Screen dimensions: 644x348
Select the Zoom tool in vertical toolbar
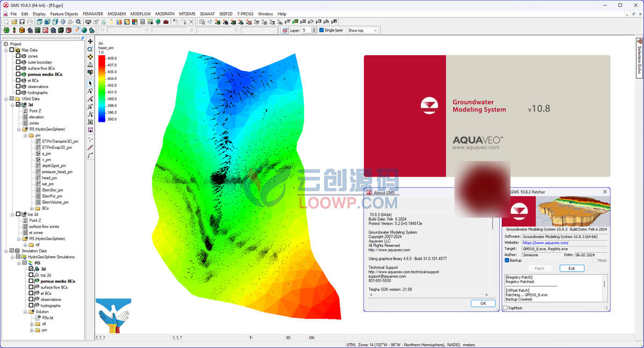pos(90,49)
